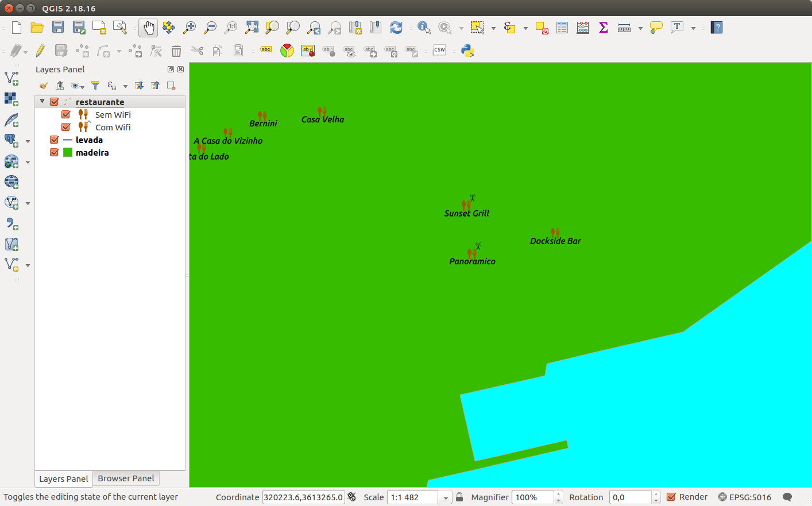Disable the Render checkbox
The height and width of the screenshot is (506, 812).
[x=671, y=497]
